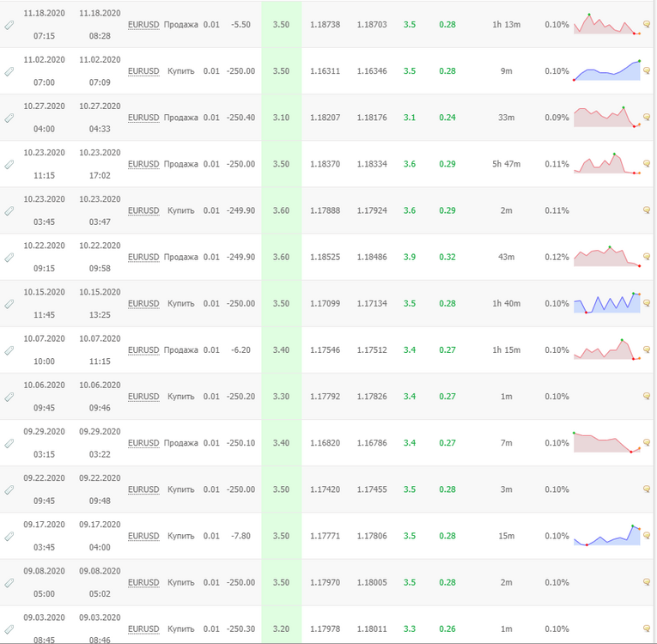
Task: Open comment bubble on the 10.06.2020 trade row
Action: (x=647, y=397)
